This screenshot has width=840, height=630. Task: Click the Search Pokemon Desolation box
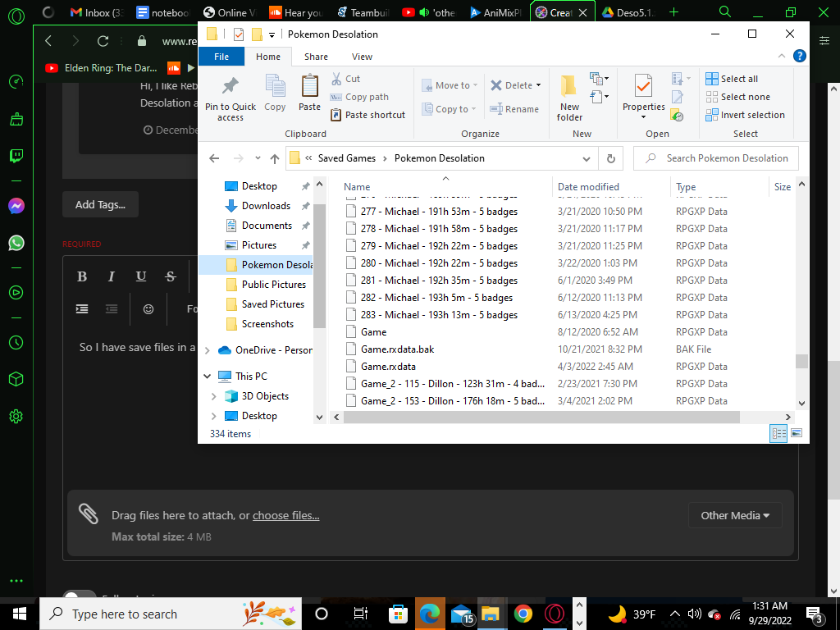pyautogui.click(x=715, y=158)
